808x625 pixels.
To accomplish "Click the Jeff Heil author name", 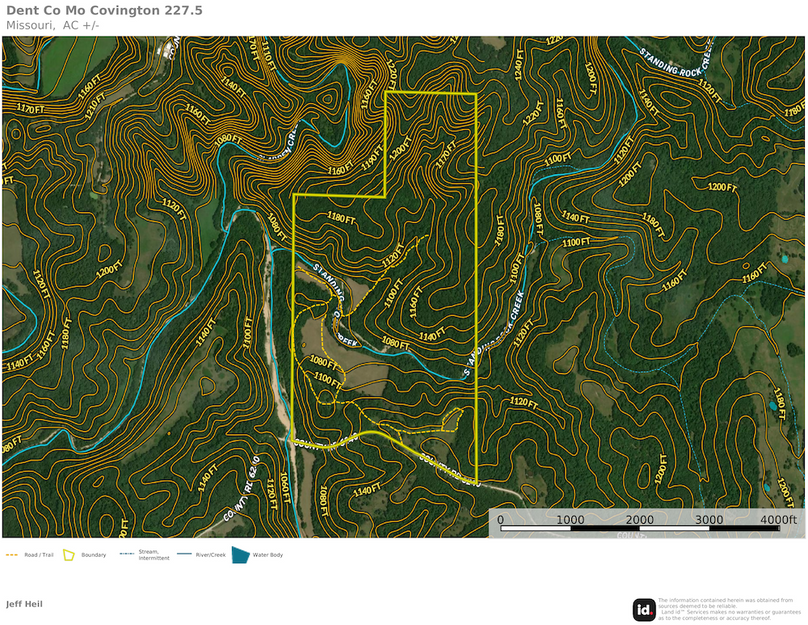I will point(24,604).
